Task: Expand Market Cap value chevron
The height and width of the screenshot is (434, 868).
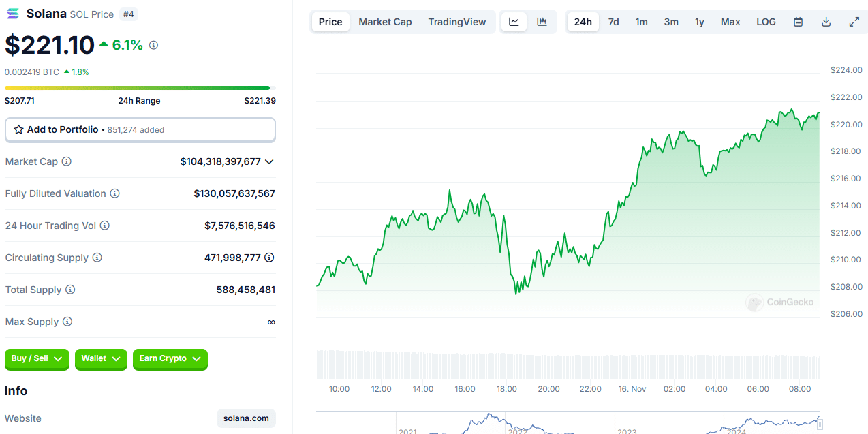Action: tap(269, 161)
